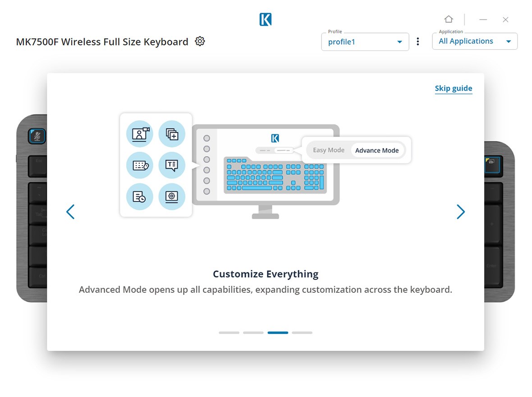Click the camera key on keyboard's right side

[x=491, y=165]
